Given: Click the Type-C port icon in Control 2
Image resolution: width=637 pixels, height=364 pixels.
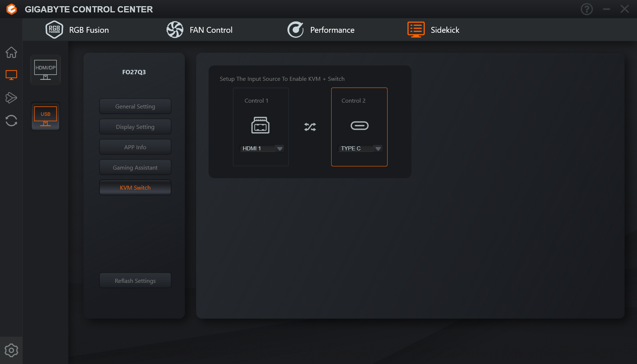Looking at the screenshot, I should 359,126.
